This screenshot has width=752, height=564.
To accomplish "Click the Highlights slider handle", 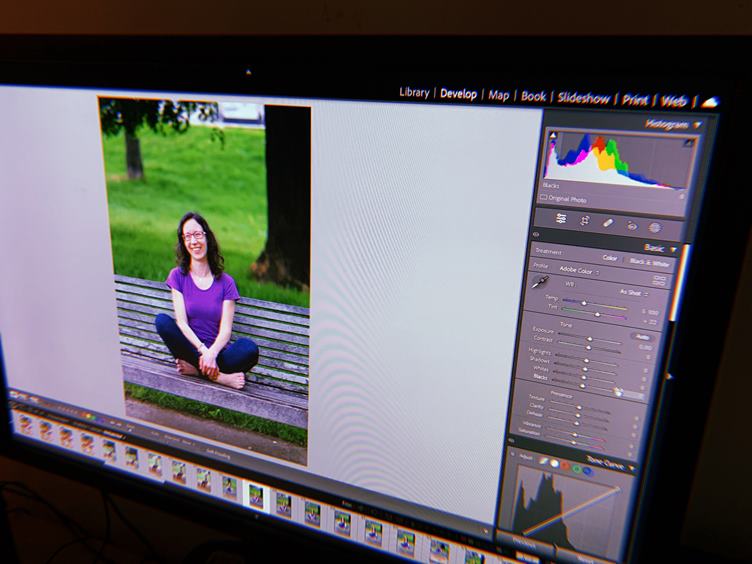I will (586, 360).
